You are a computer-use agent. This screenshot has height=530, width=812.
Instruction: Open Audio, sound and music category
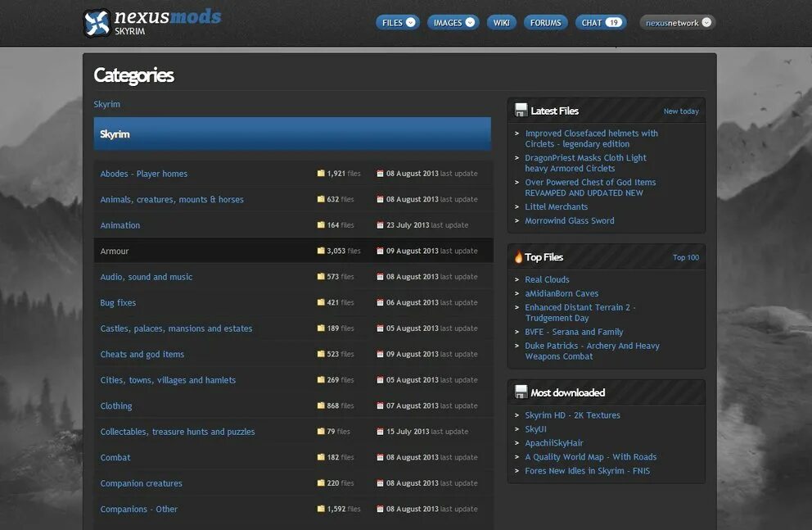pyautogui.click(x=146, y=277)
